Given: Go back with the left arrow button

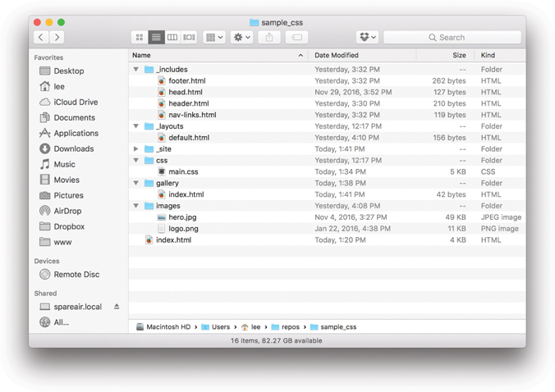Looking at the screenshot, I should coord(41,37).
